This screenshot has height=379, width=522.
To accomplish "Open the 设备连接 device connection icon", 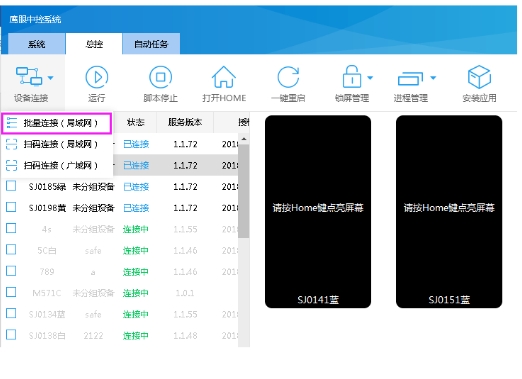I will pos(29,76).
